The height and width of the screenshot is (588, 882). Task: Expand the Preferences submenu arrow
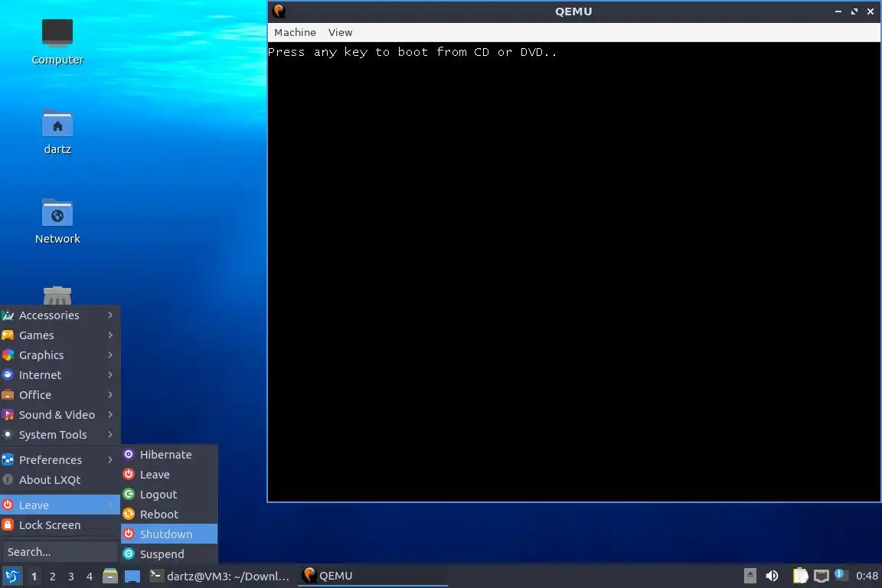coord(110,459)
